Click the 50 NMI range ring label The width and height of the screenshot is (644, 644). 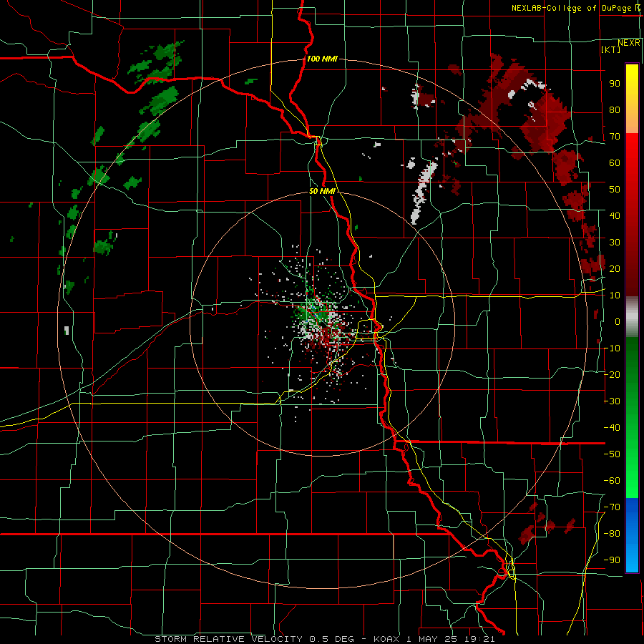coord(322,191)
